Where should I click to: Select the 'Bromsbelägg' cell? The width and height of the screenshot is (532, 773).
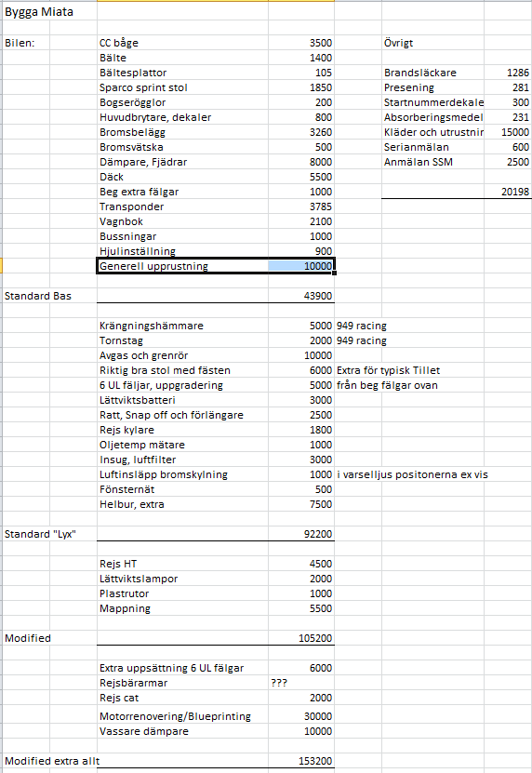pos(182,132)
